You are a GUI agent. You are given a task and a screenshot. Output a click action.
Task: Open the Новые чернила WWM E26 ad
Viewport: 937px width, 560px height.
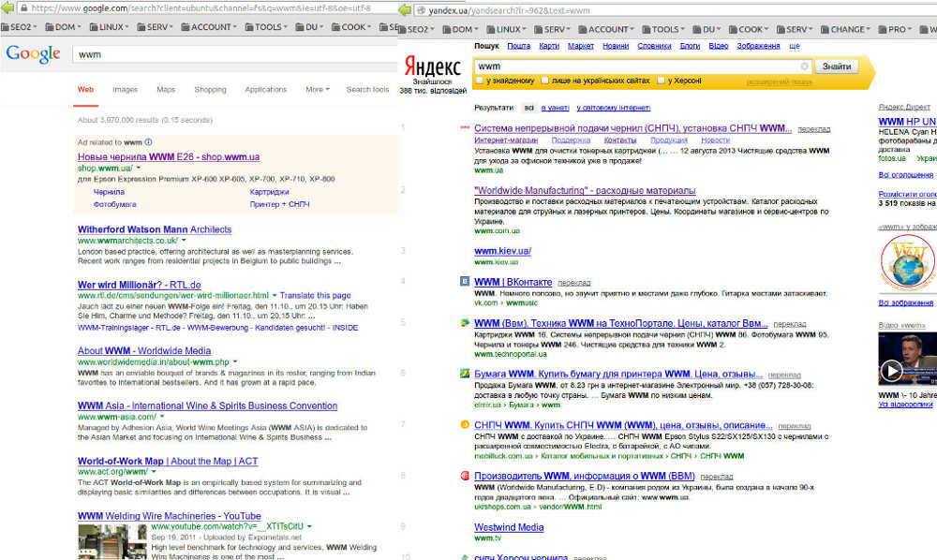(x=169, y=157)
